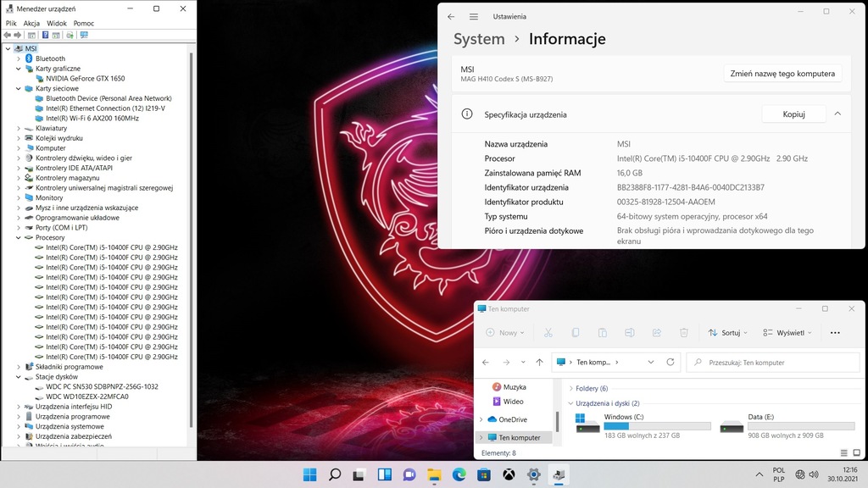Click the Share icon in Ten komputer toolbar
The image size is (868, 488).
pyautogui.click(x=657, y=332)
